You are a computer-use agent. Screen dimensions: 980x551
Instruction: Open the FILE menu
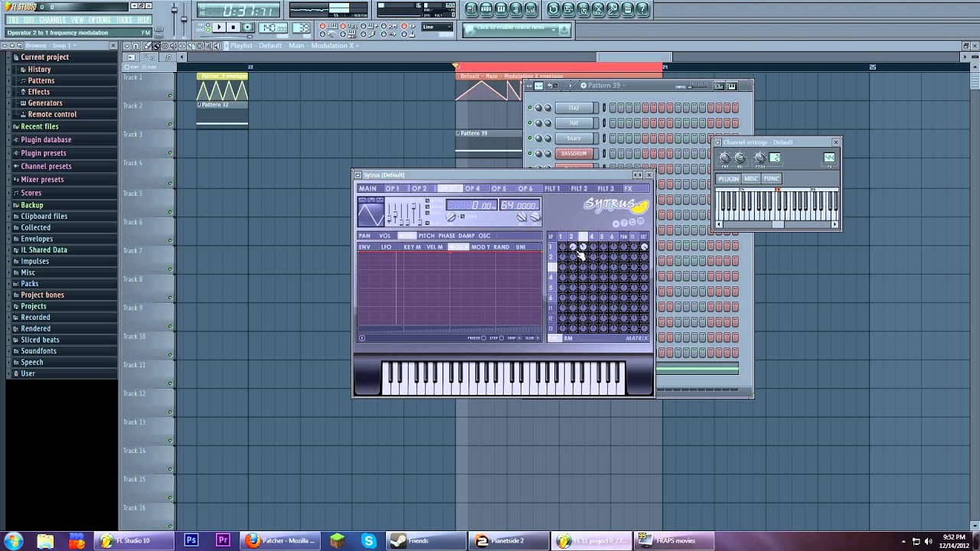click(x=14, y=20)
